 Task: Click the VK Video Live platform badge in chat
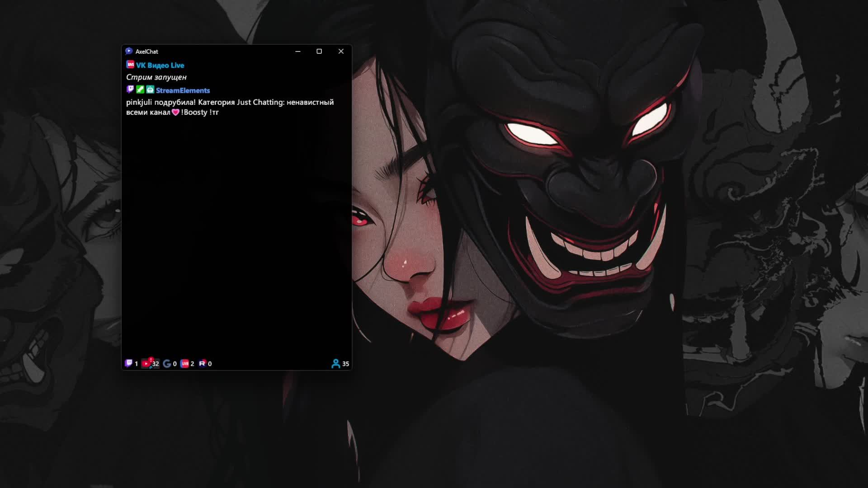tap(130, 65)
